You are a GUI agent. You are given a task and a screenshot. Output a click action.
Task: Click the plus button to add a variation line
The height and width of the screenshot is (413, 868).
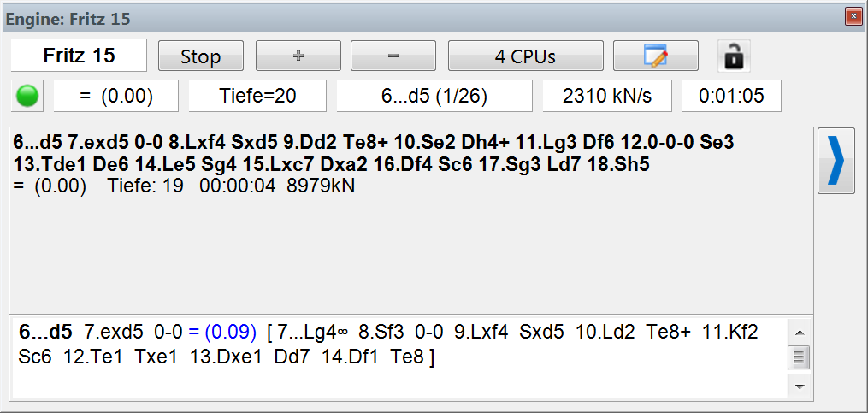tap(298, 56)
